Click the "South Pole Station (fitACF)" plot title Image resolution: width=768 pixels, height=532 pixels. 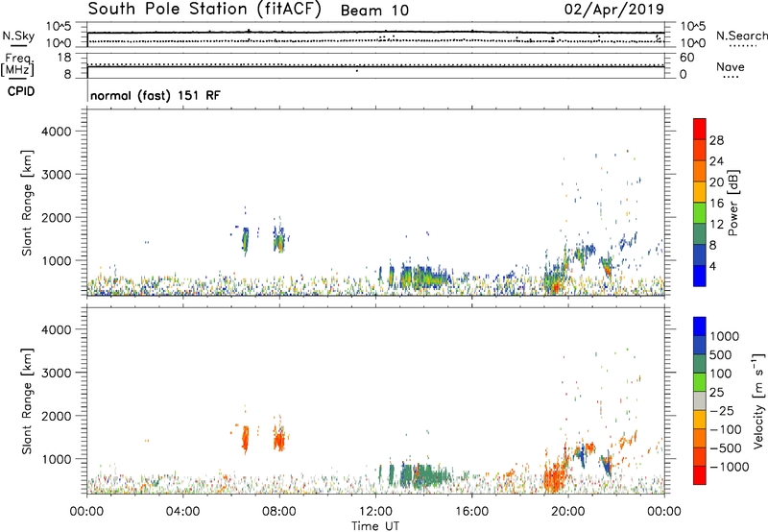pyautogui.click(x=204, y=10)
